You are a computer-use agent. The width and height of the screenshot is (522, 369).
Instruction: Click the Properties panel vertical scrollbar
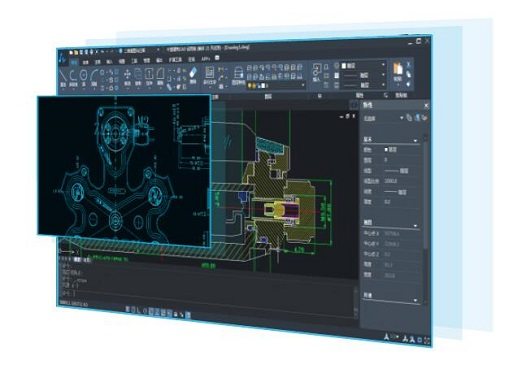(425, 220)
